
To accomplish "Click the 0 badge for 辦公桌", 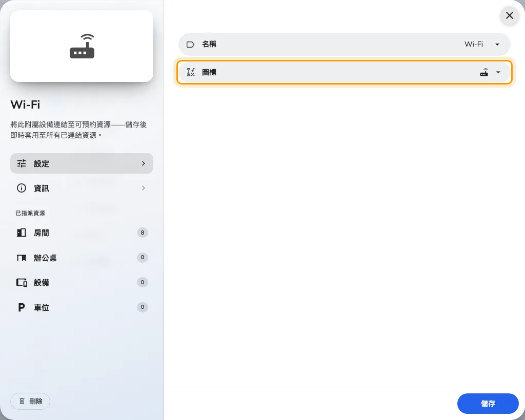I will (143, 258).
